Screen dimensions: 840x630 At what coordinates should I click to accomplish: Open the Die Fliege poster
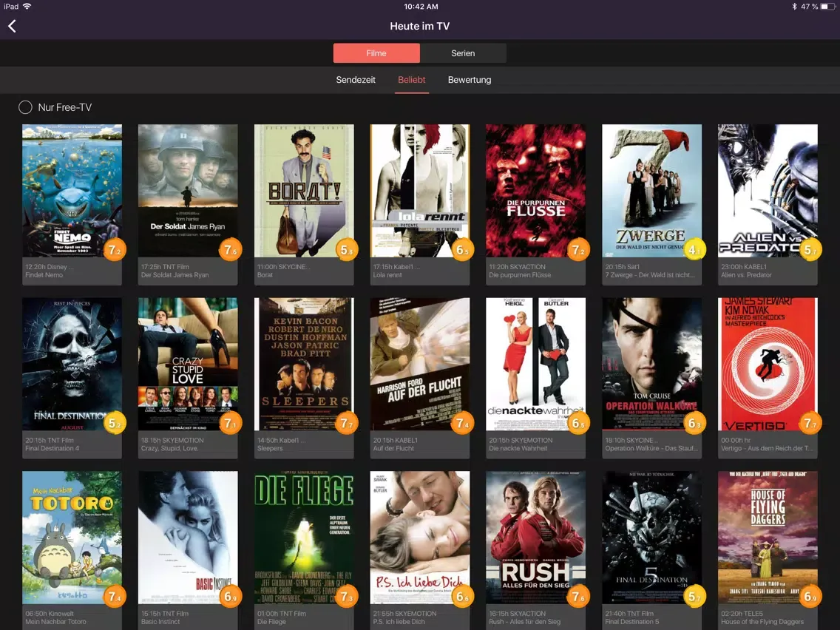click(x=304, y=538)
